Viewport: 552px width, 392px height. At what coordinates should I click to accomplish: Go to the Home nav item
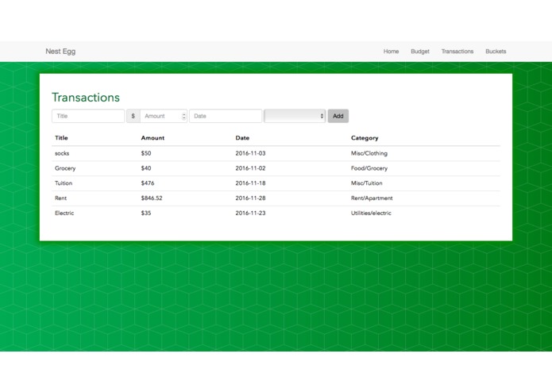point(391,52)
